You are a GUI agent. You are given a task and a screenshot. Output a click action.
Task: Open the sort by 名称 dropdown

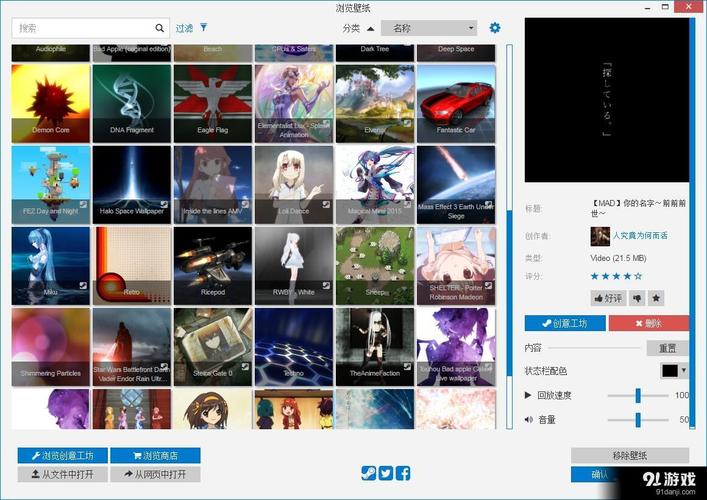click(x=429, y=28)
